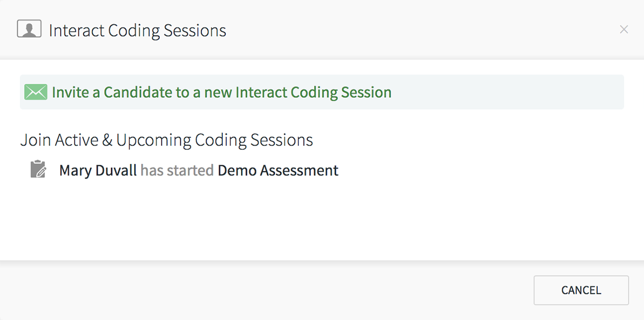This screenshot has height=320, width=644.
Task: Click the Interact Coding Sessions title text
Action: click(137, 31)
